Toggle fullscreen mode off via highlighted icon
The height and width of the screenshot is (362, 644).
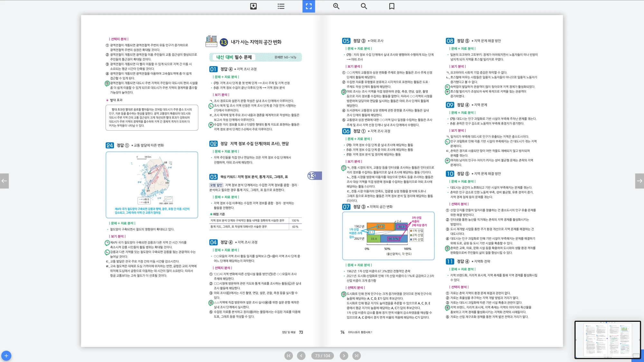click(308, 6)
